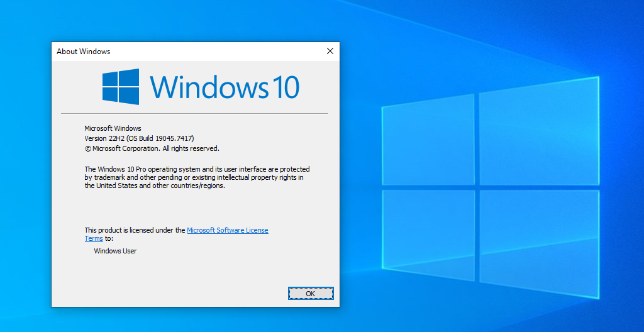Click the 'About Windows' title bar text

84,52
